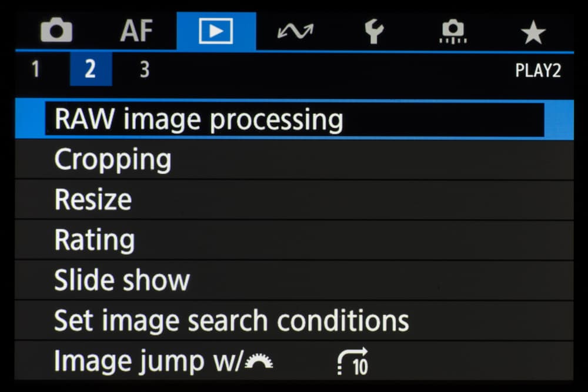The image size is (588, 392).
Task: Open the Network wireless icon tab
Action: coord(295,31)
